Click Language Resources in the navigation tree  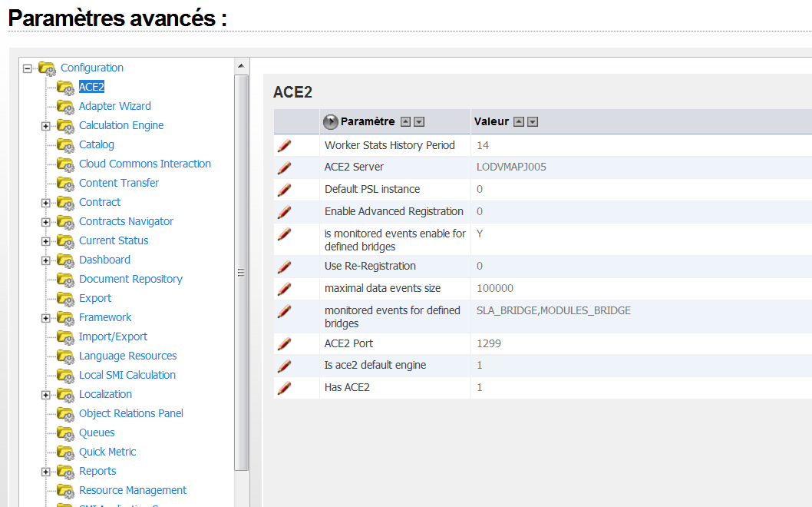coord(127,356)
